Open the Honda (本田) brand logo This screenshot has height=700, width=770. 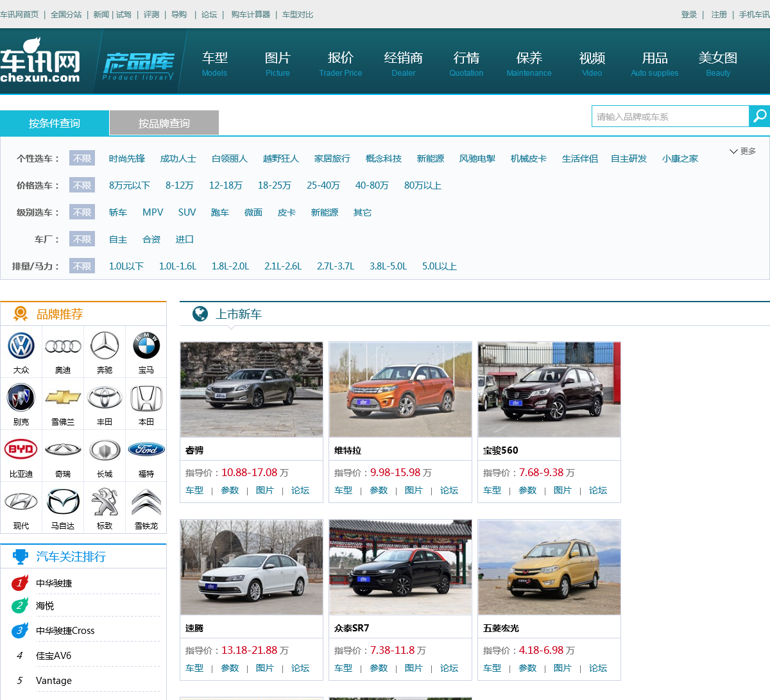(146, 398)
